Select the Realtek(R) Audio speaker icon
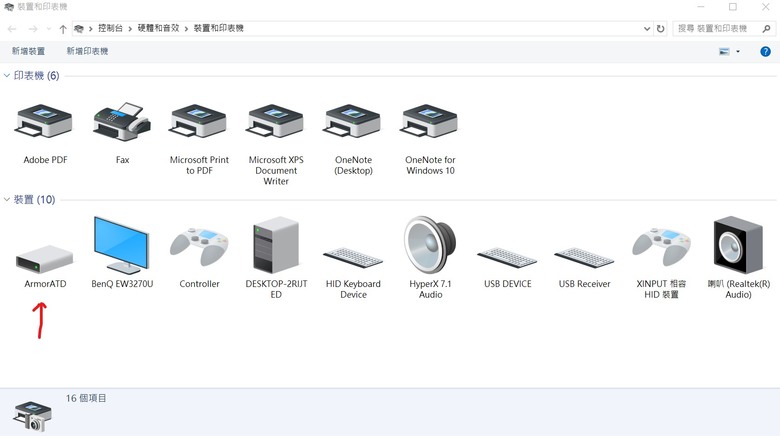The image size is (780, 436). click(738, 245)
